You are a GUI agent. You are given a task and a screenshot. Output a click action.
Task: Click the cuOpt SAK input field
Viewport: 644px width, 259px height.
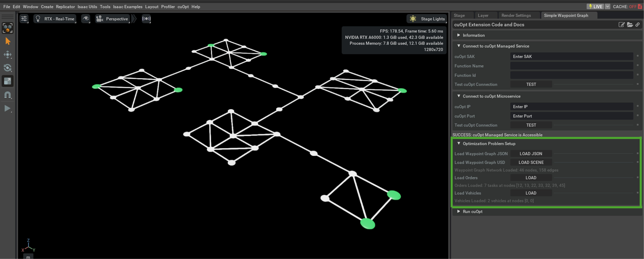571,56
